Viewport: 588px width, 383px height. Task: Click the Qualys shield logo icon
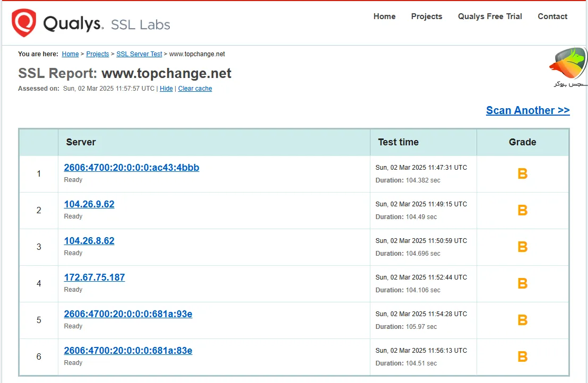pos(24,23)
